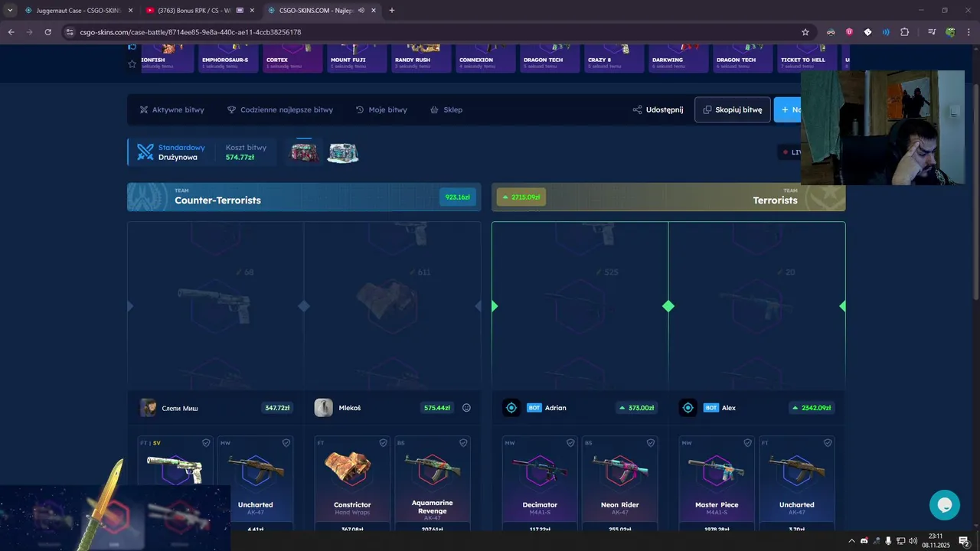Click the first pink case thumbnail
Screen dimensions: 980x551
tap(304, 152)
